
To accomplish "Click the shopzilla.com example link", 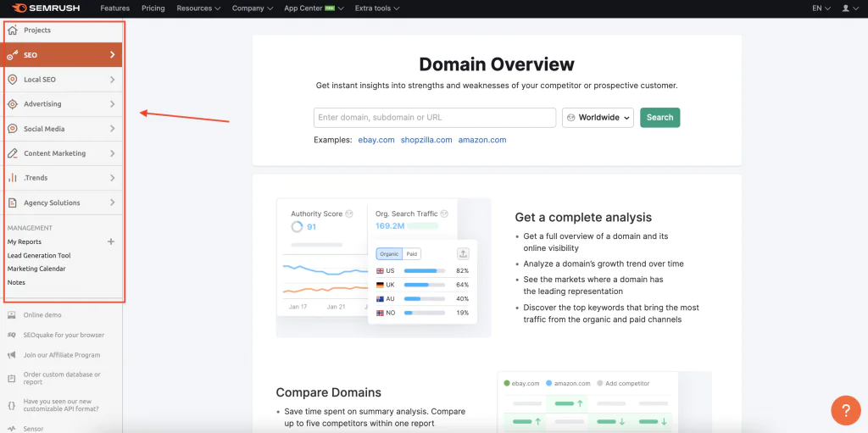I will coord(426,140).
